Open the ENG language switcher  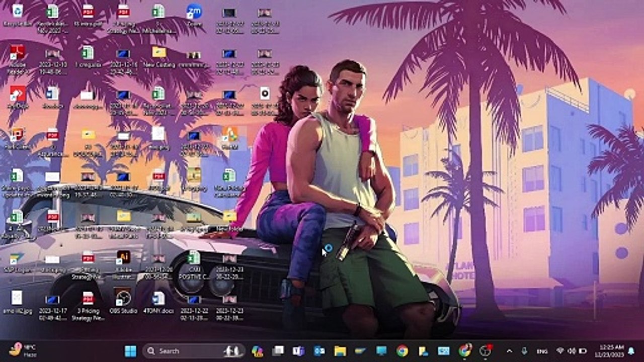542,351
